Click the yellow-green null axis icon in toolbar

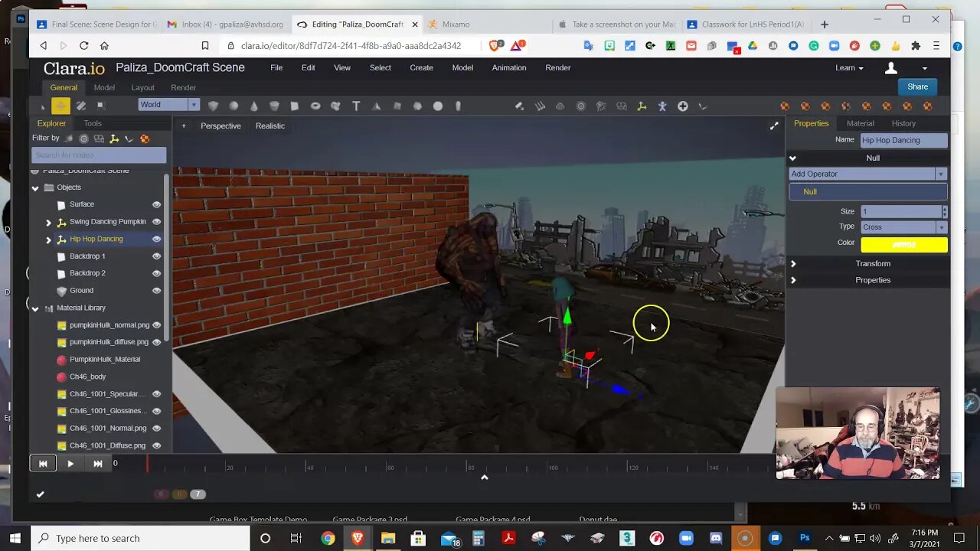click(642, 106)
